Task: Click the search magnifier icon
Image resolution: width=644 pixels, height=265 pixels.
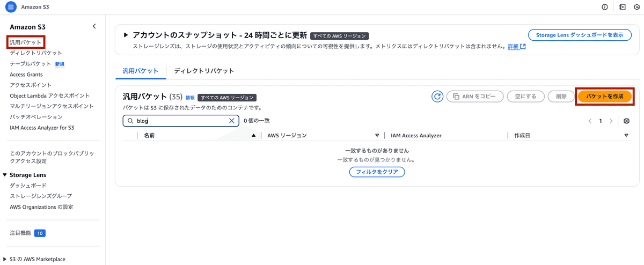Action: 130,121
